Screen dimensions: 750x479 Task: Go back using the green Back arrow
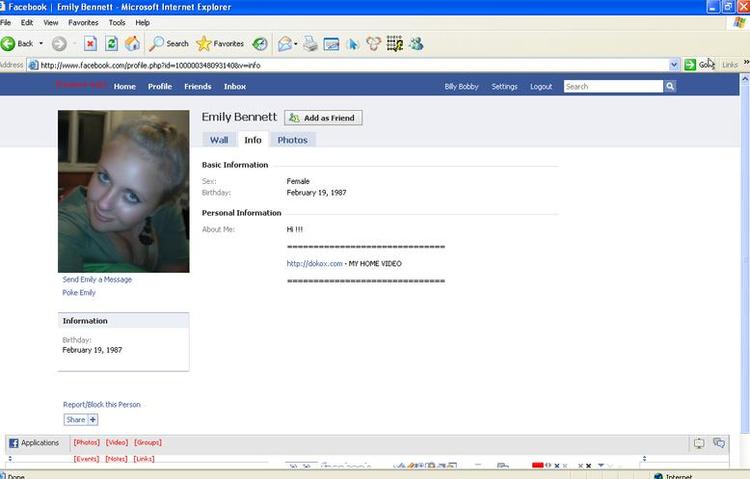coord(8,44)
